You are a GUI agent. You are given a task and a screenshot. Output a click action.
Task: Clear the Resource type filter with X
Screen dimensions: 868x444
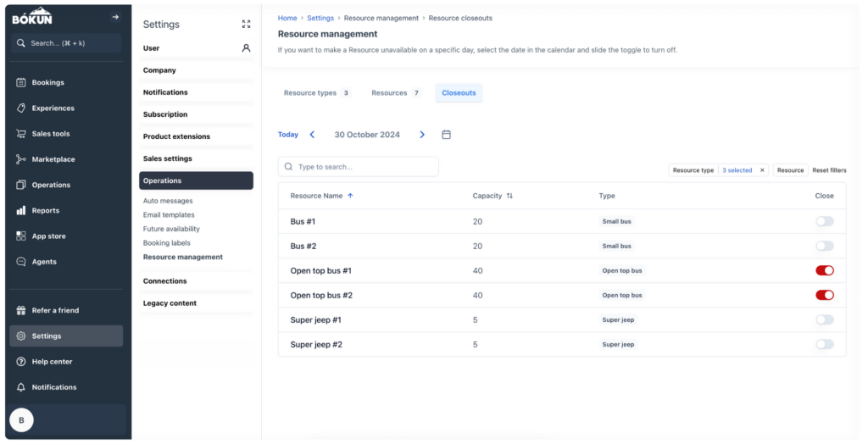coord(762,170)
